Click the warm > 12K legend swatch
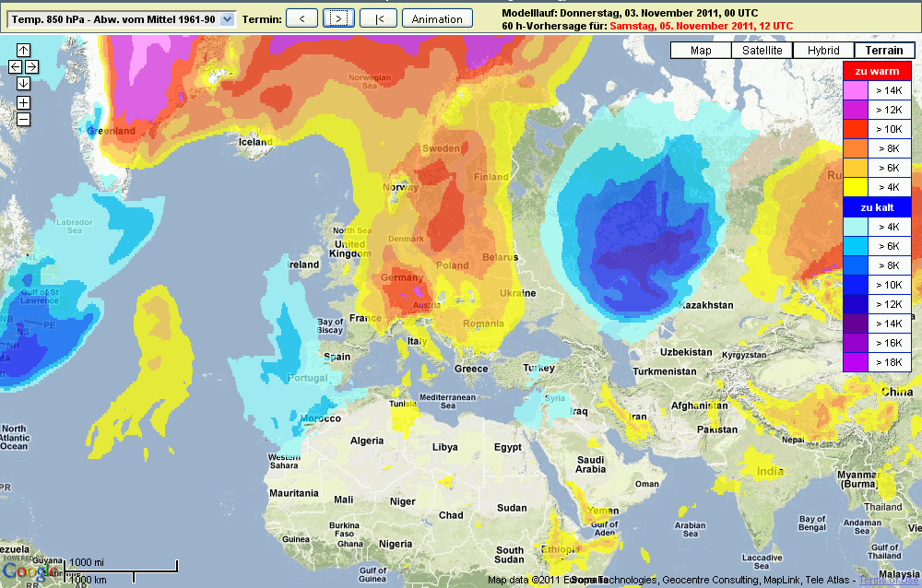The image size is (922, 588). pyautogui.click(x=856, y=110)
